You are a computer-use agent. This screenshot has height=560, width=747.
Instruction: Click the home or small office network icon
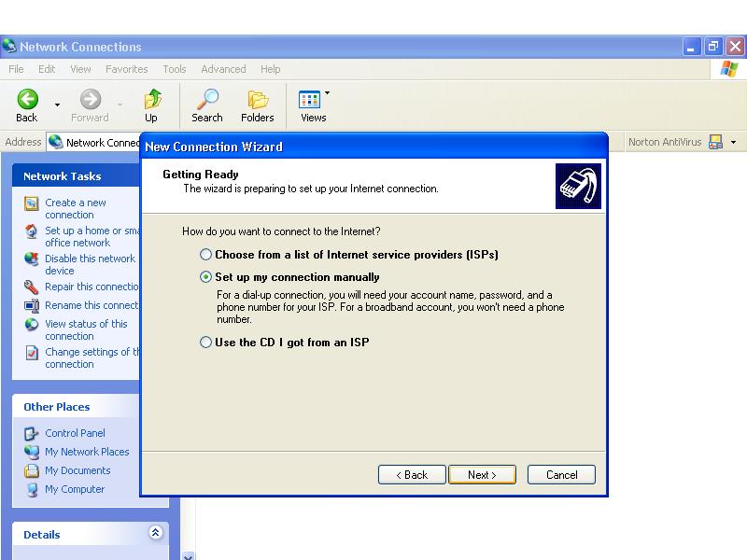click(32, 231)
